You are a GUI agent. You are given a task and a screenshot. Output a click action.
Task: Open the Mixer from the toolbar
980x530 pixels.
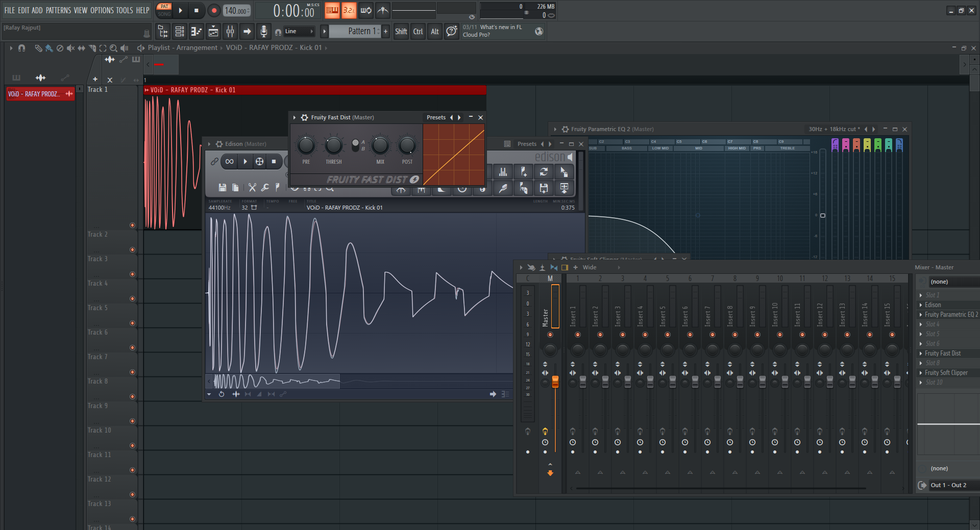coord(230,32)
